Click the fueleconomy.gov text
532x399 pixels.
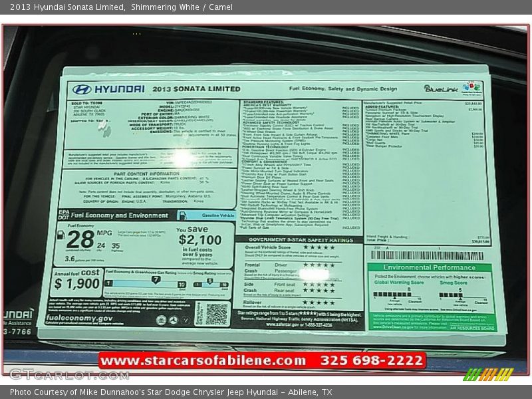pos(79,318)
